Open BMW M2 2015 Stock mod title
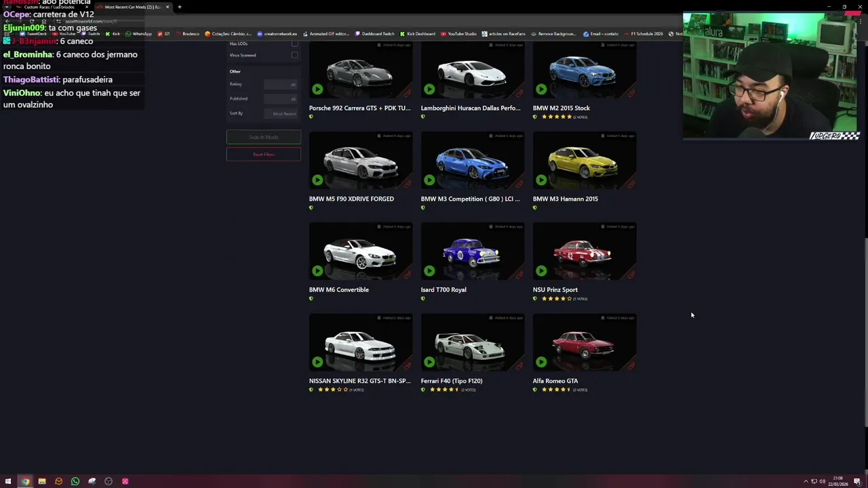The image size is (868, 488). (561, 108)
